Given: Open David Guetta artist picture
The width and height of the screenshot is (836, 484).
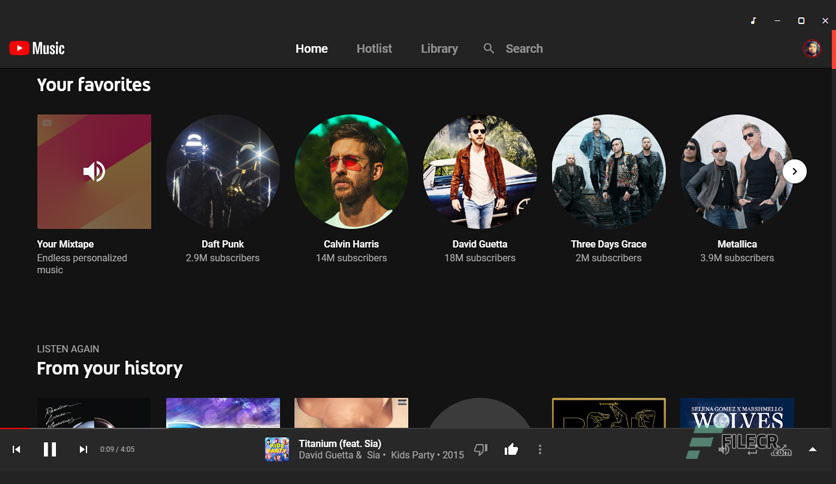Looking at the screenshot, I should point(480,172).
